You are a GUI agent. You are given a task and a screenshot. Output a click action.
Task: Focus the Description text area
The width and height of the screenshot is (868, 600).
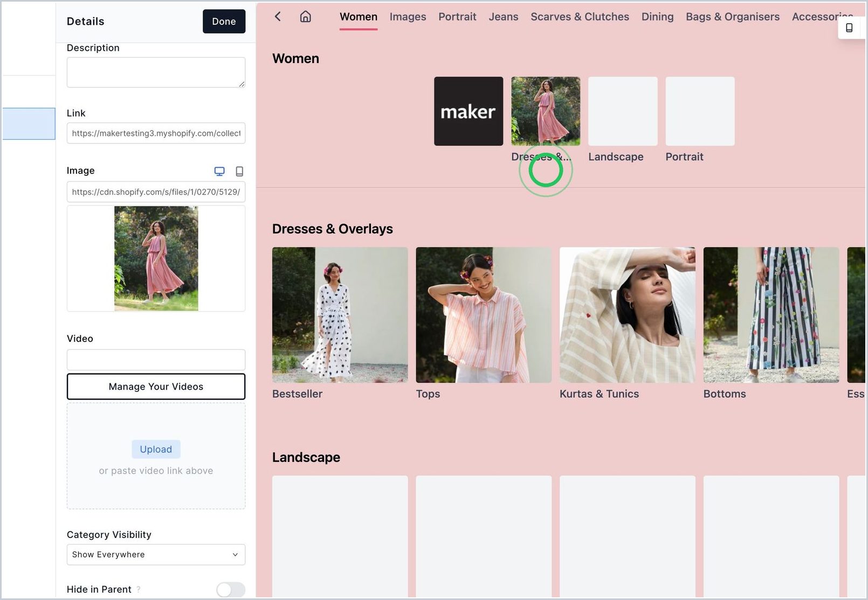click(x=156, y=72)
